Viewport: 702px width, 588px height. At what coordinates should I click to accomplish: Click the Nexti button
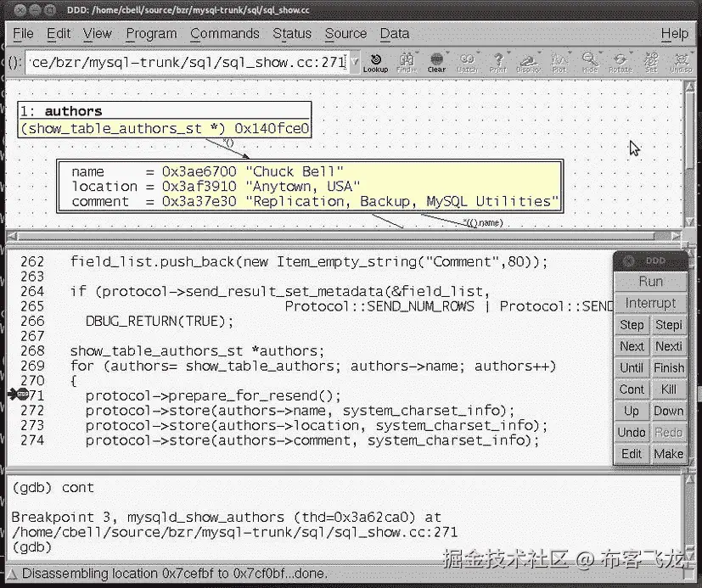click(668, 346)
